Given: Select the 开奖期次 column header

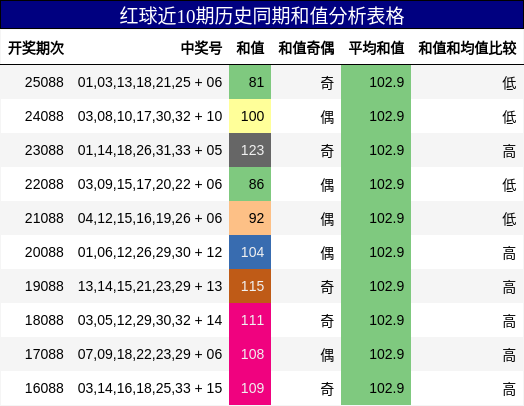Looking at the screenshot, I should tap(36, 48).
